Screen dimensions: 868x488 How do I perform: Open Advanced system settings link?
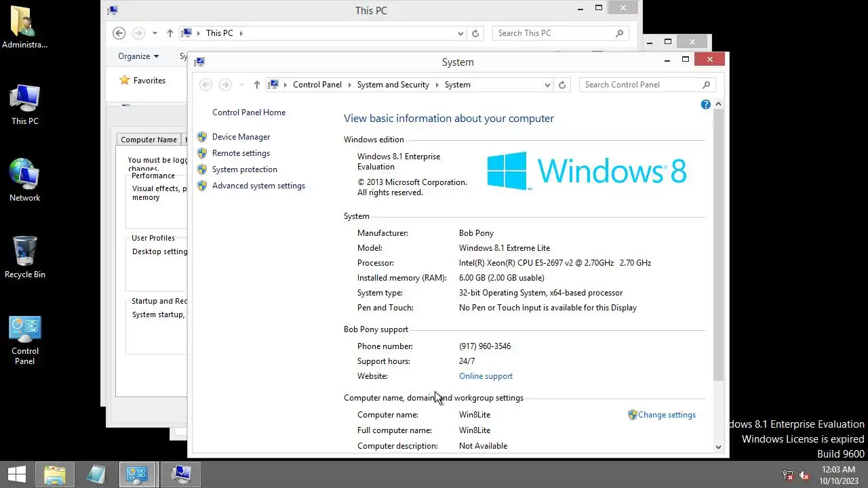click(x=258, y=186)
